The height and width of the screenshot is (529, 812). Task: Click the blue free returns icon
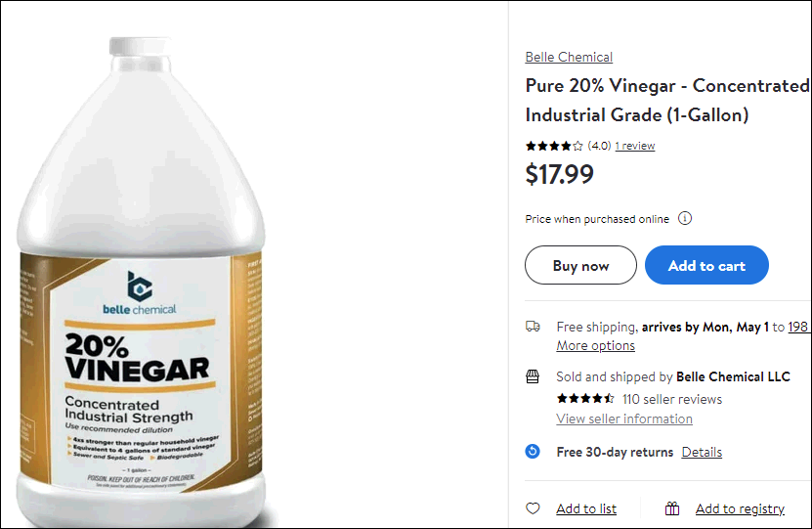(x=533, y=452)
